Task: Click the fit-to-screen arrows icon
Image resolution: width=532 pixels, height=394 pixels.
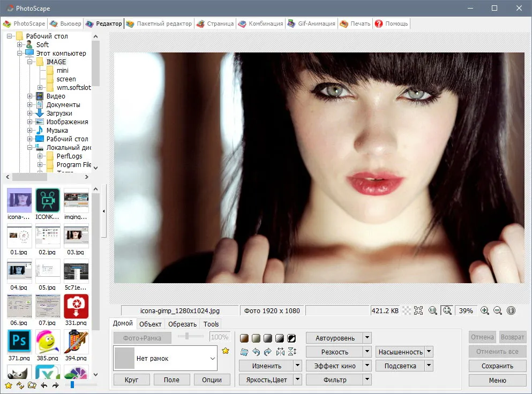Action: (418, 310)
